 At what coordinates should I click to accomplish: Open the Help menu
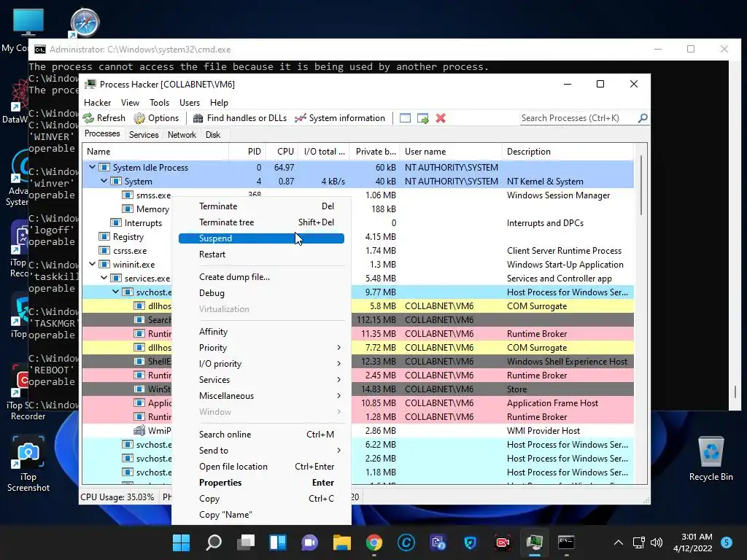pyautogui.click(x=219, y=102)
